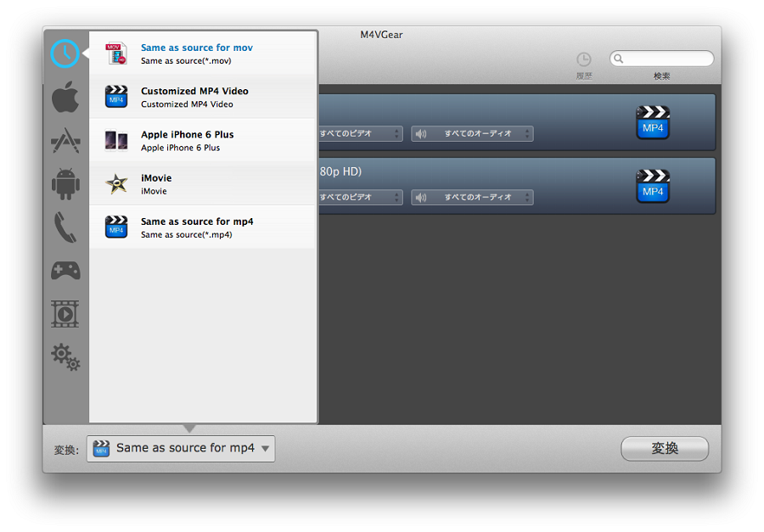Select the iMovie output profile

[203, 183]
